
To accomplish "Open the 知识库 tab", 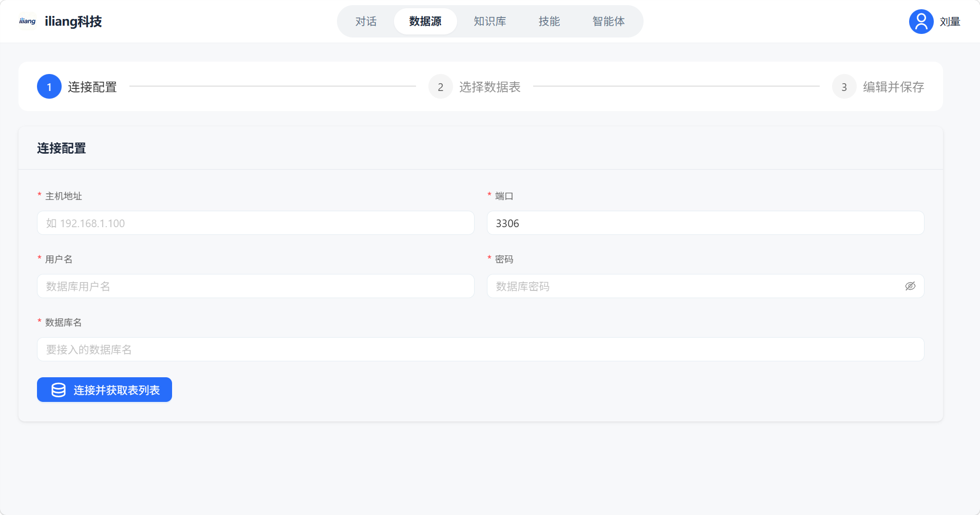I will click(x=489, y=21).
